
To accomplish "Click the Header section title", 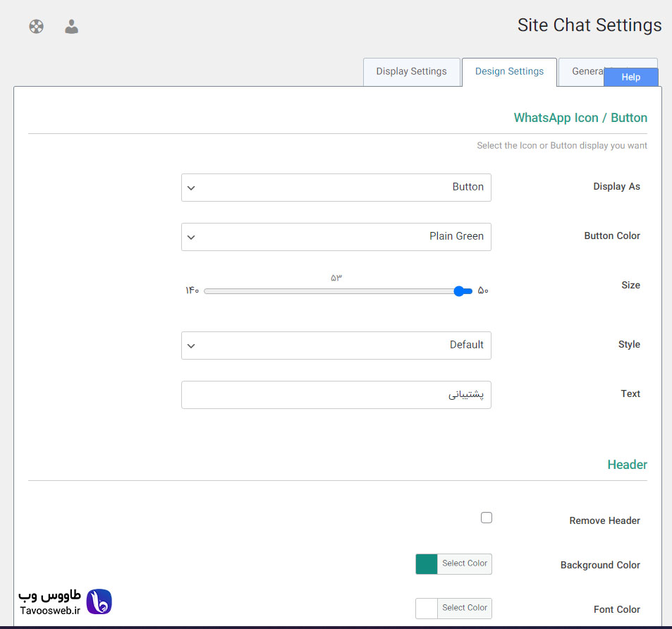I will pos(627,465).
